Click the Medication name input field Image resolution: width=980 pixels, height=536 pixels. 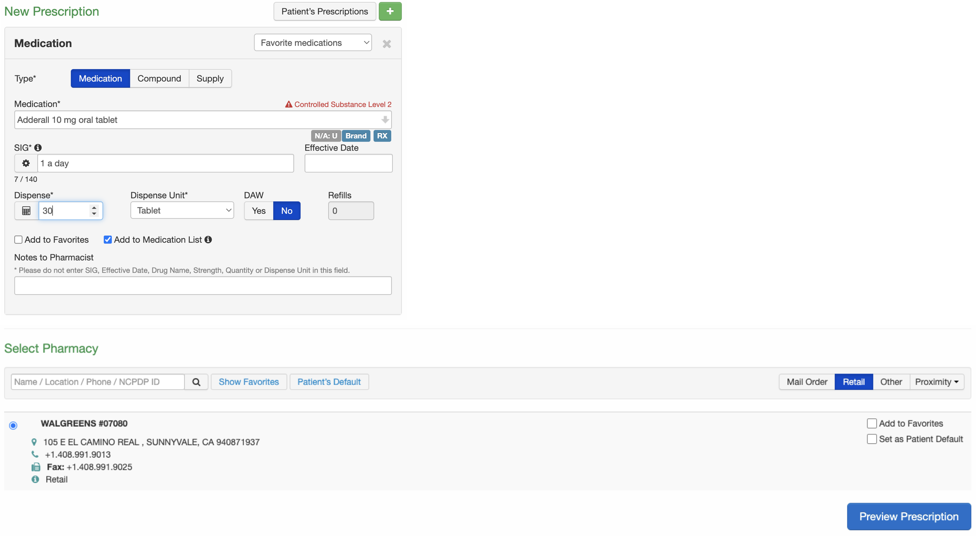pos(203,120)
